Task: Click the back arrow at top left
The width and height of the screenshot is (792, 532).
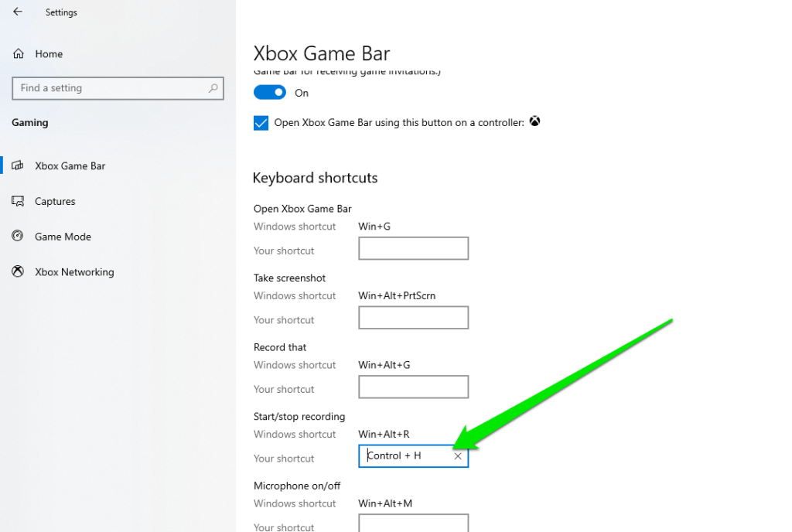Action: pyautogui.click(x=18, y=12)
